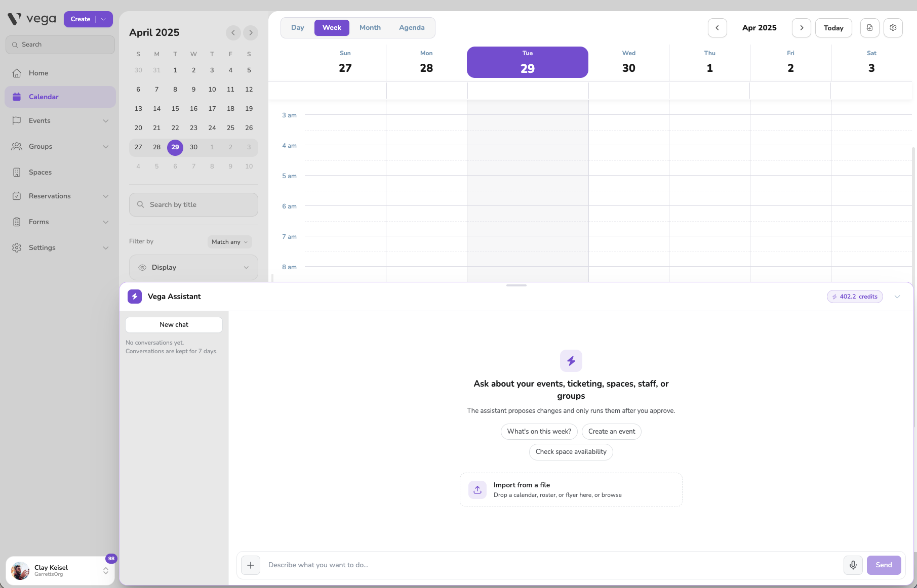Select April 15 in the mini calendar
This screenshot has width=917, height=588.
tap(175, 108)
